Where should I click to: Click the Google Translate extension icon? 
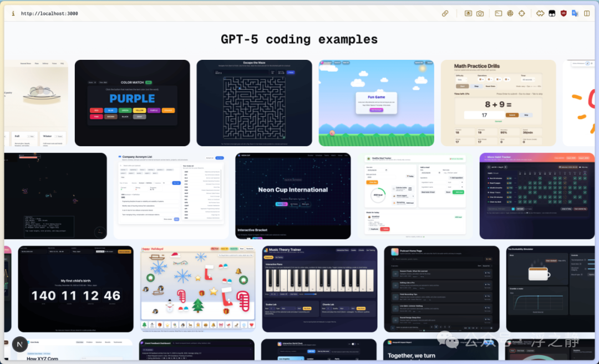[x=575, y=13]
